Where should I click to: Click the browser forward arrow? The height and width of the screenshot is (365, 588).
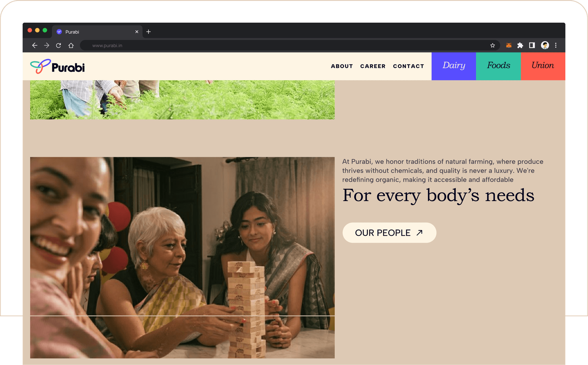(x=47, y=45)
